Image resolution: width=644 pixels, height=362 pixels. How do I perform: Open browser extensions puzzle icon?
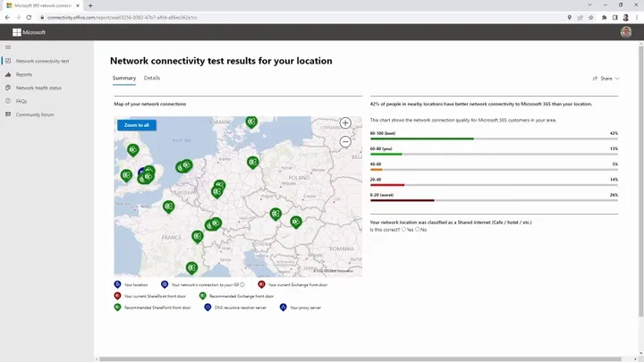tap(604, 17)
